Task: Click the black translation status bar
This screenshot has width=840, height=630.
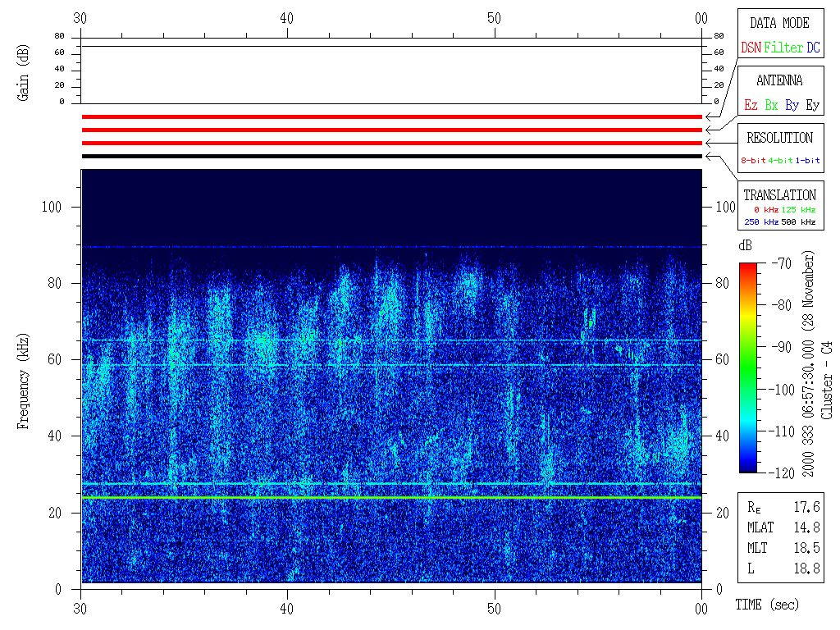Action: (391, 156)
